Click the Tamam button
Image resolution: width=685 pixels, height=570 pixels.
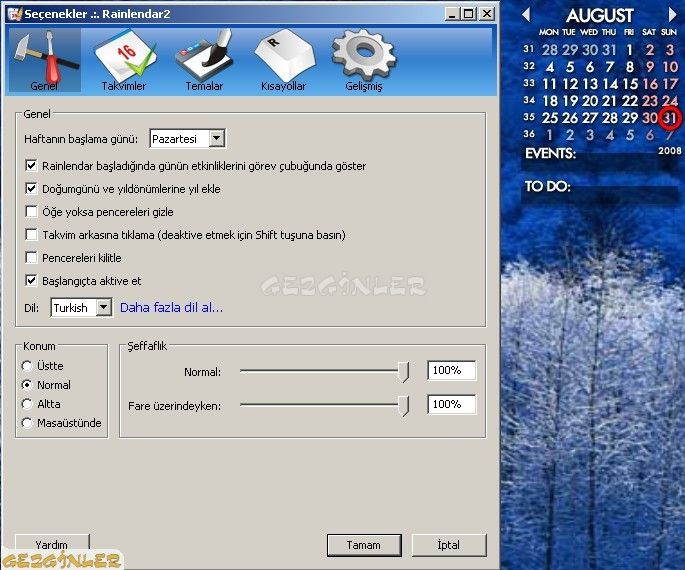364,545
